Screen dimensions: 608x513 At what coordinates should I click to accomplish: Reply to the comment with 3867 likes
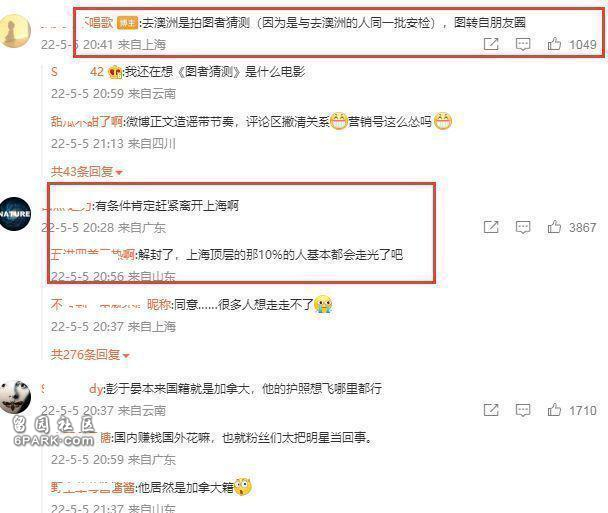click(523, 227)
